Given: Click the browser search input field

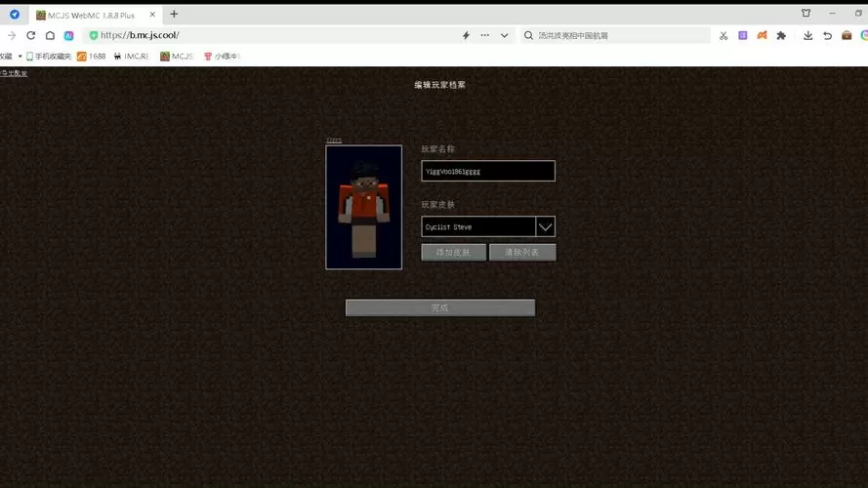Looking at the screenshot, I should click(x=615, y=35).
